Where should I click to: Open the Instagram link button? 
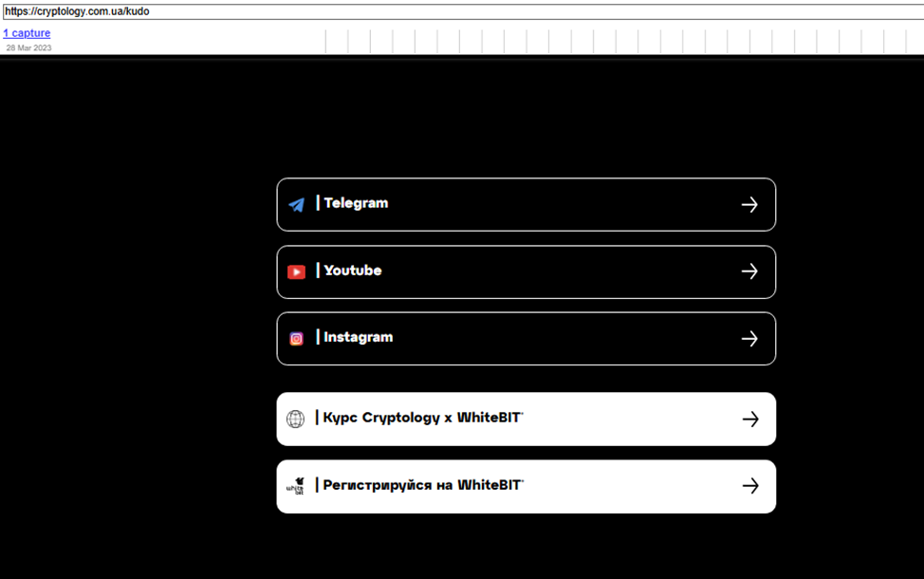click(527, 339)
